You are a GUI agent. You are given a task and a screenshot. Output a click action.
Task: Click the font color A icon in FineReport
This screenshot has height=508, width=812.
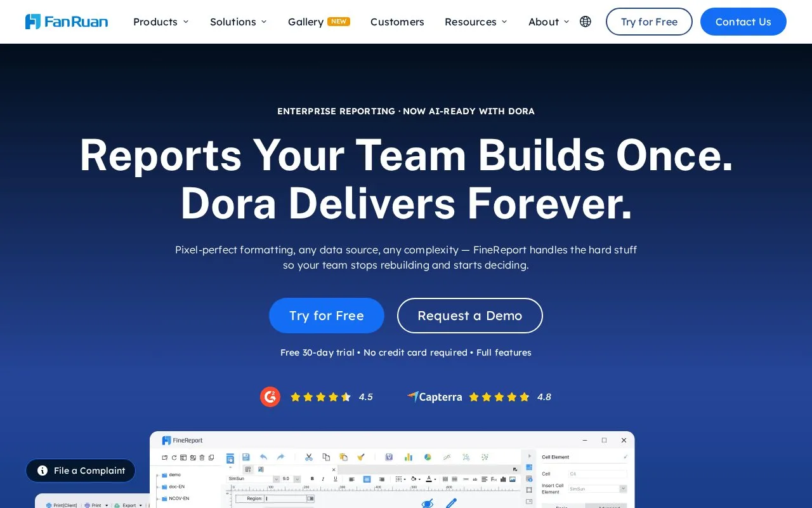(429, 479)
